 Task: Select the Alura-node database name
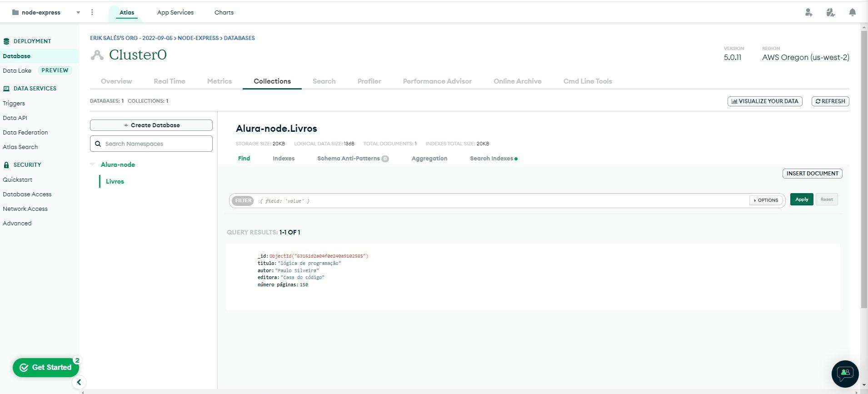pyautogui.click(x=118, y=165)
